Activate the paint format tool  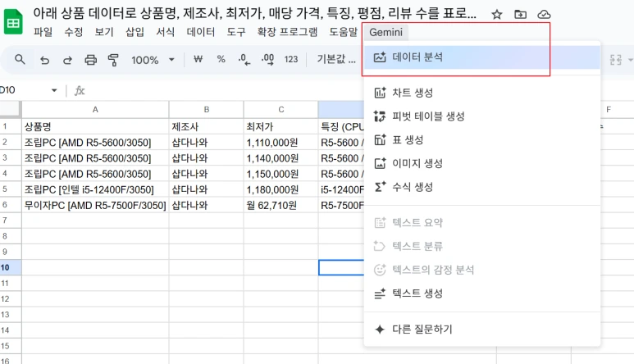coord(113,60)
